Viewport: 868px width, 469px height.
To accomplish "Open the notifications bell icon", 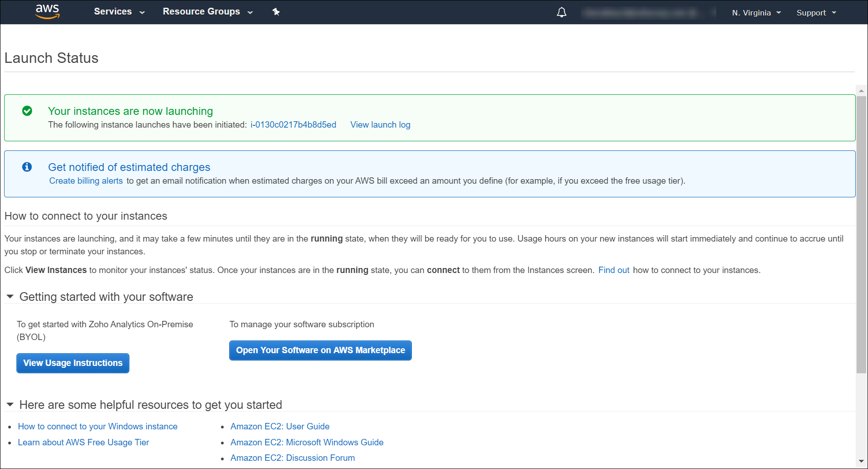I will coord(561,12).
